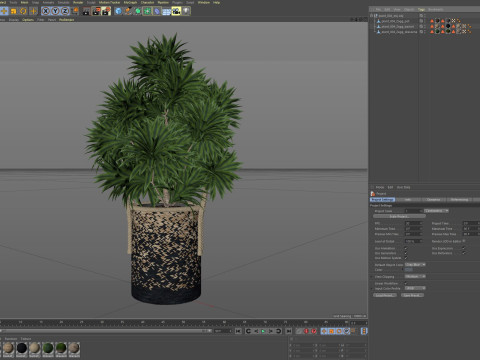Add a Light object
The width and height of the screenshot is (480, 360).
tap(186, 11)
